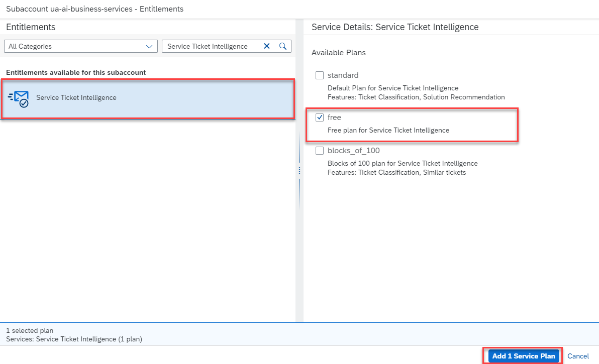The width and height of the screenshot is (599, 364).
Task: Enable the standard plan checkbox
Action: (320, 75)
